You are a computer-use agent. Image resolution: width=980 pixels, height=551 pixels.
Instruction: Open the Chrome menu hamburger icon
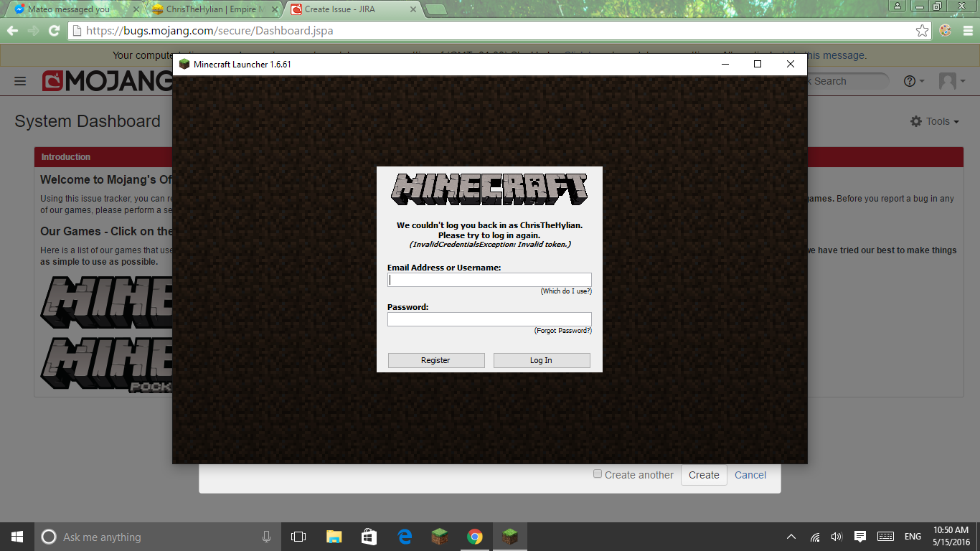pos(966,31)
